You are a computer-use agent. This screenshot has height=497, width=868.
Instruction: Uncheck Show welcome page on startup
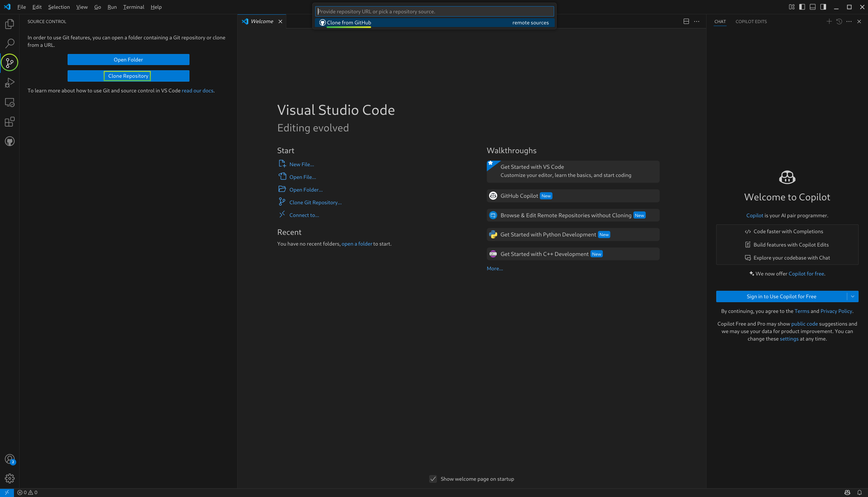click(x=433, y=479)
